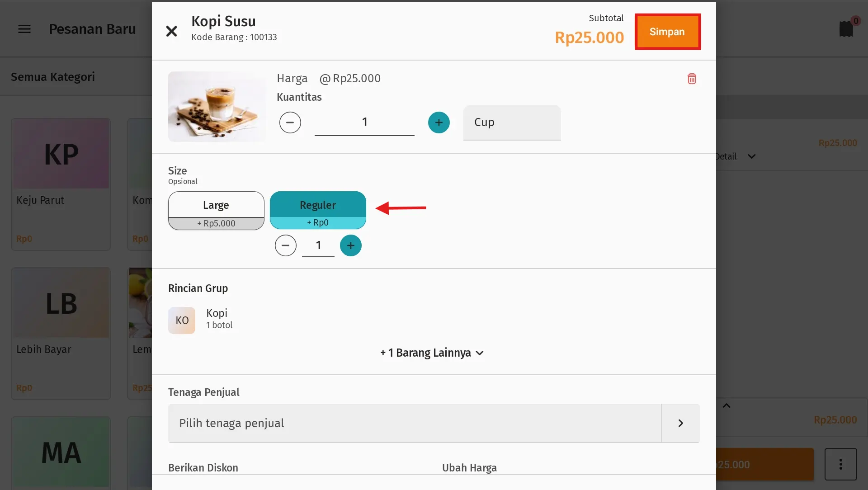Switch to Semua Kategori
Screen dimensions: 868x490
point(52,76)
